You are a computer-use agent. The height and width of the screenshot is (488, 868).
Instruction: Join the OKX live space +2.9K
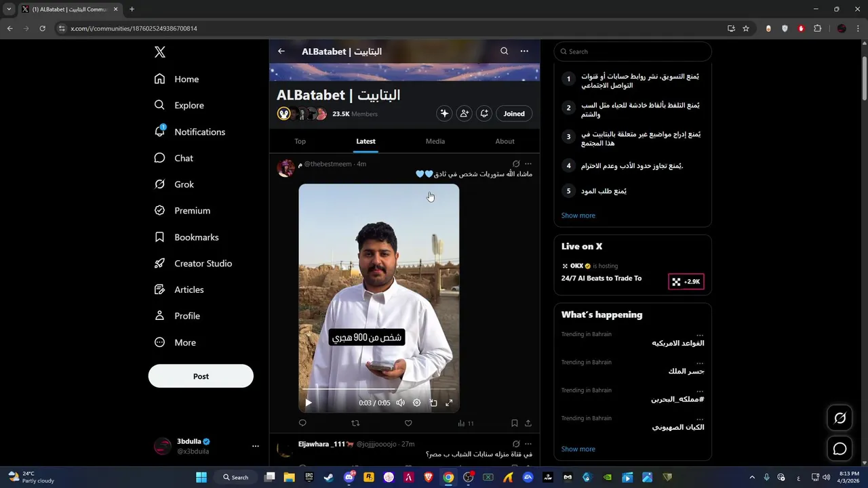[686, 281]
